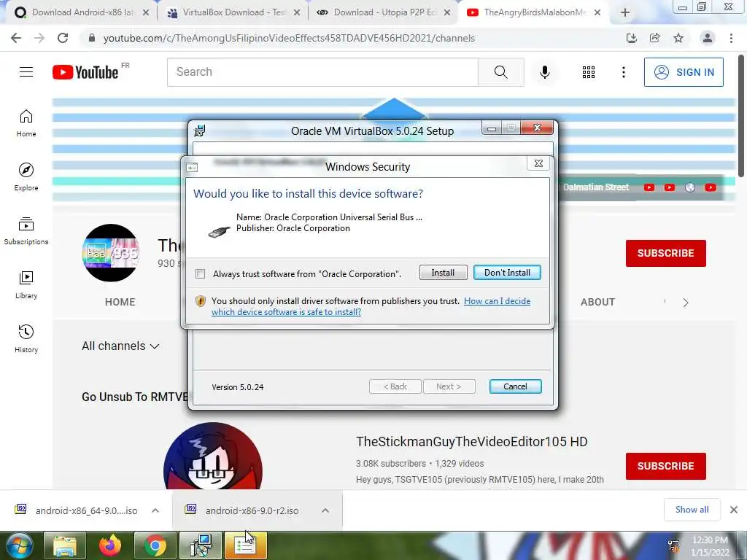Check Always trust software from Oracle Corporation
The height and width of the screenshot is (560, 747).
200,274
